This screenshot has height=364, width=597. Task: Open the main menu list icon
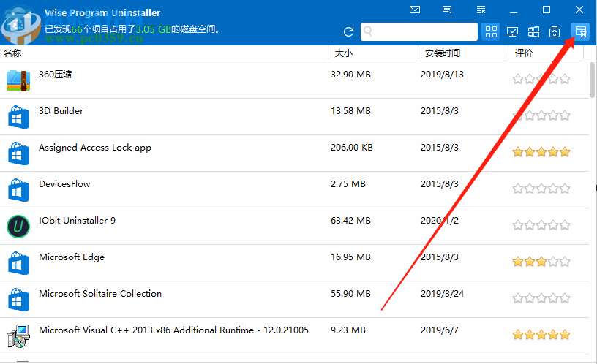click(x=481, y=10)
